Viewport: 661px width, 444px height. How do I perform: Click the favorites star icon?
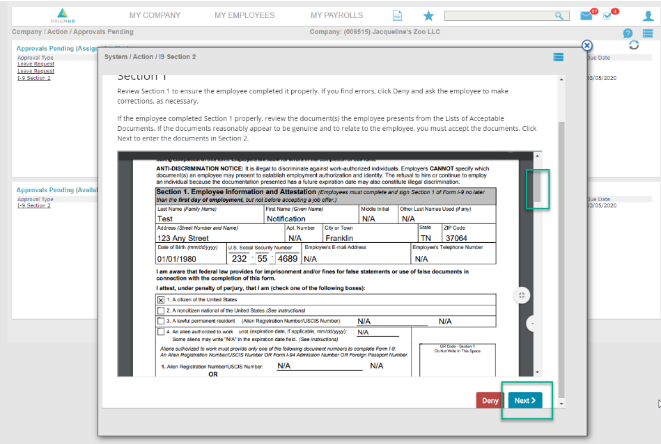[x=428, y=16]
